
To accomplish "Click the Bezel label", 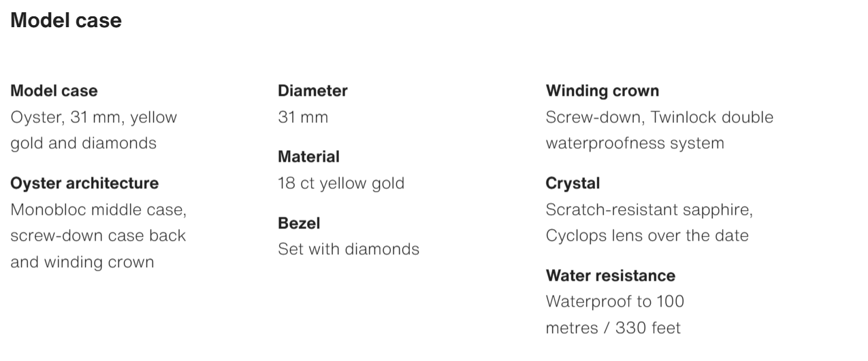I will pos(299,224).
